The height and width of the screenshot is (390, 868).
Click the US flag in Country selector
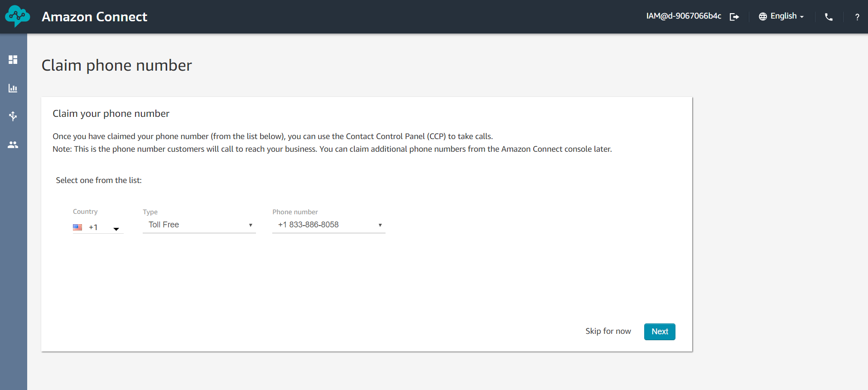(x=77, y=227)
